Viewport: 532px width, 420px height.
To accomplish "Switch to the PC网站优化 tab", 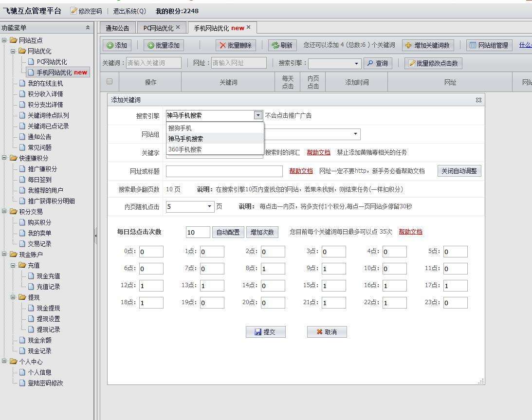I will [x=161, y=28].
